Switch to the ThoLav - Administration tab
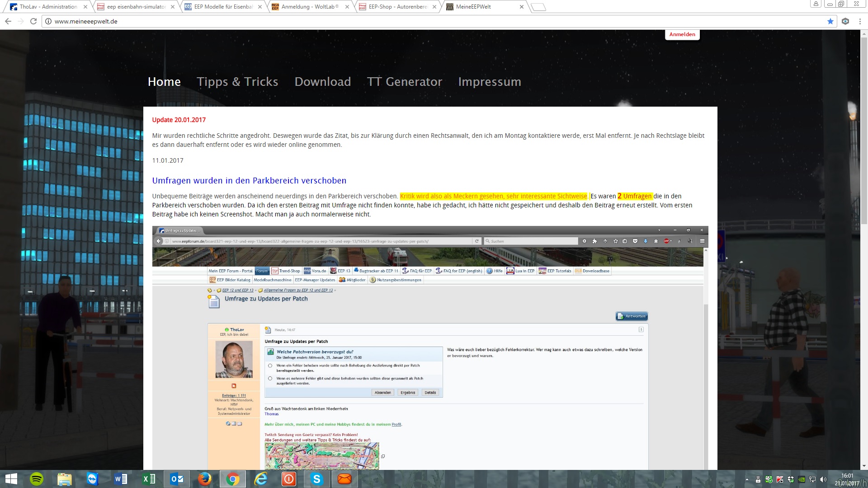This screenshot has width=868, height=488. 47,7
